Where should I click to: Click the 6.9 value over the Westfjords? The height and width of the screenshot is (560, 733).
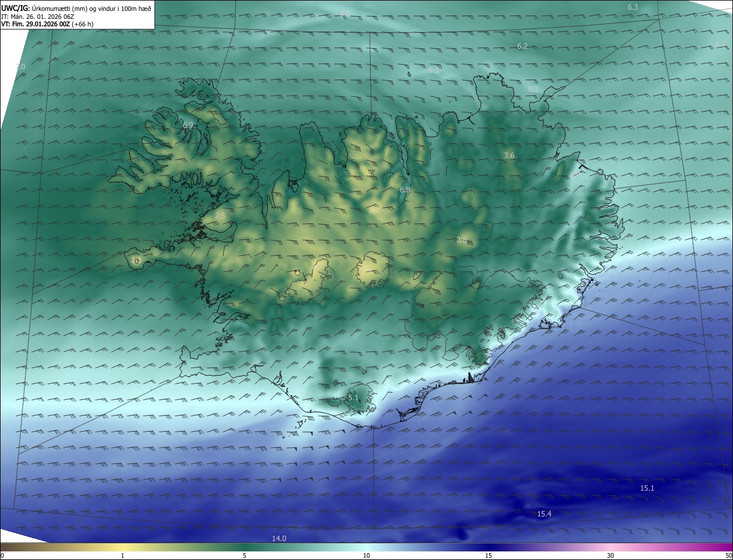[188, 125]
